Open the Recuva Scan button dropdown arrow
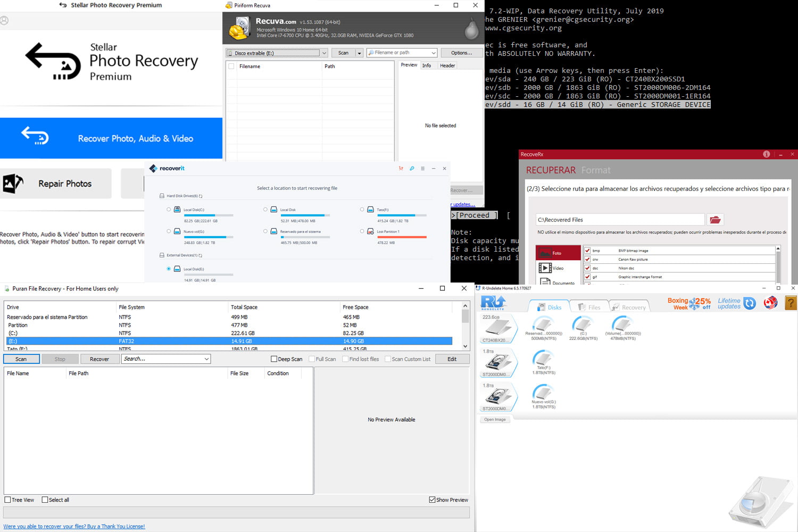Image resolution: width=798 pixels, height=532 pixels. pyautogui.click(x=359, y=53)
